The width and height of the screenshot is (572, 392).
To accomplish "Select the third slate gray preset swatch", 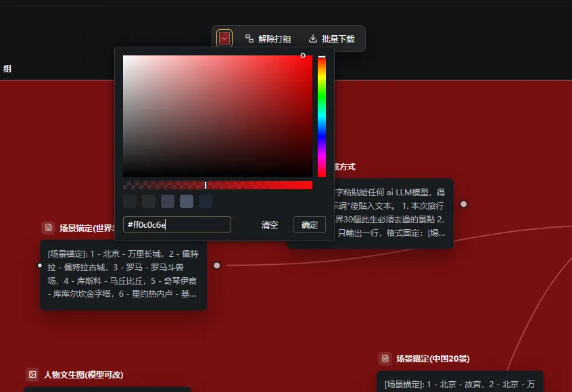I will coord(168,201).
